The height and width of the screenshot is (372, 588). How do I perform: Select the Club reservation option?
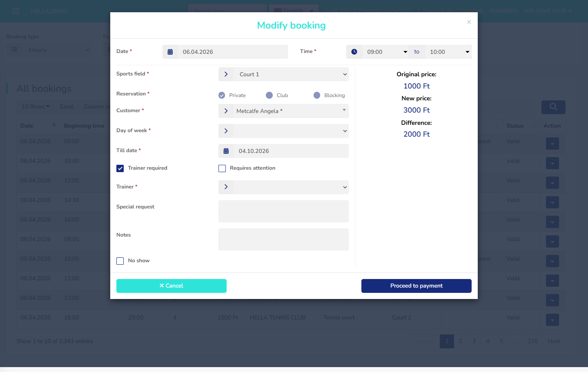pos(269,95)
